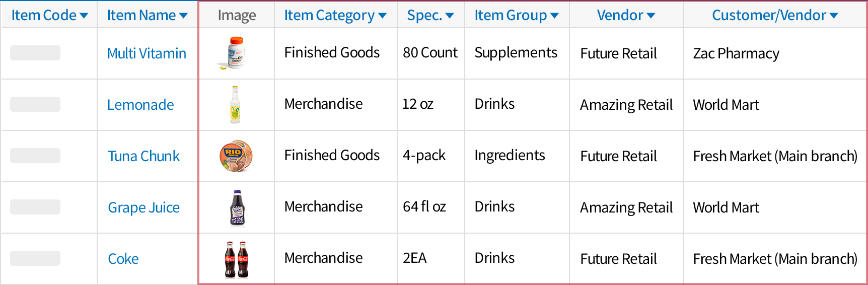Click the Lemonade bottle image
Screen dimensions: 868x285
(x=235, y=104)
